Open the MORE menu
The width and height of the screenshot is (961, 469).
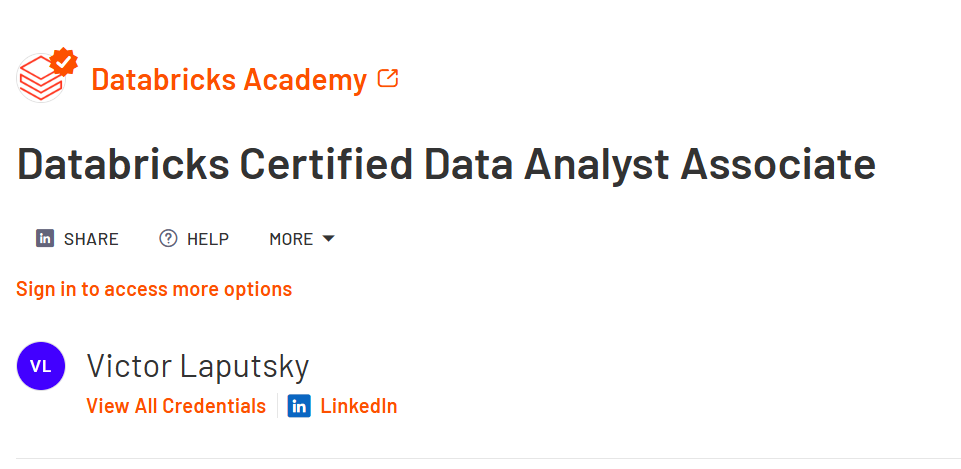pos(291,238)
